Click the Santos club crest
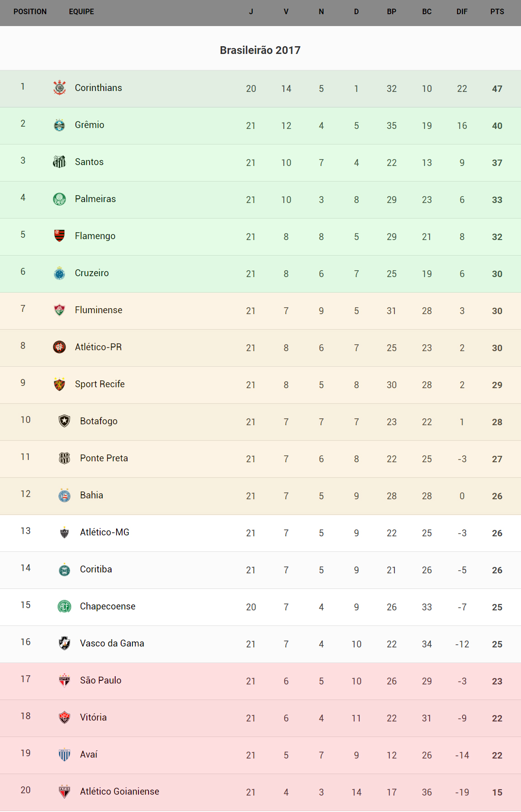The width and height of the screenshot is (521, 812). (59, 162)
